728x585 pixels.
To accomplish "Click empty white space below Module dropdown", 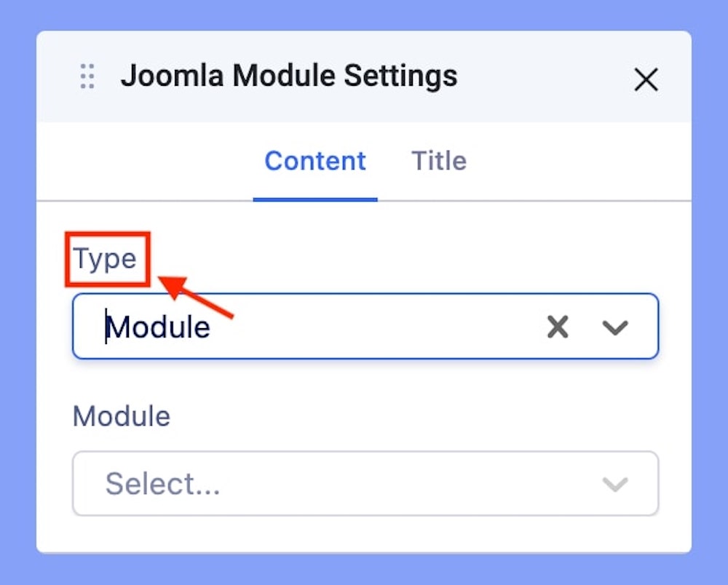I will coord(364,533).
